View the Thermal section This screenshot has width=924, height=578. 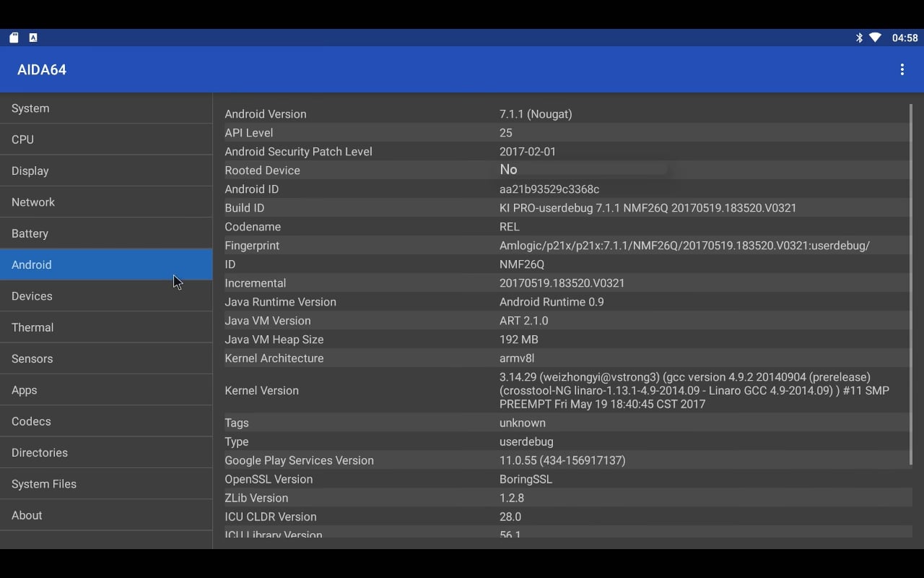(x=106, y=327)
